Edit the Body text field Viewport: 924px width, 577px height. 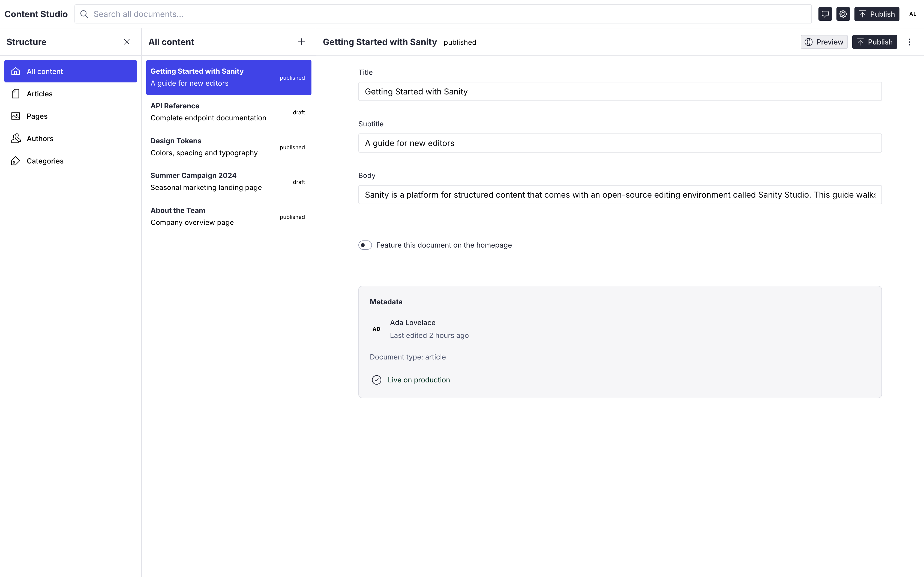(x=620, y=195)
